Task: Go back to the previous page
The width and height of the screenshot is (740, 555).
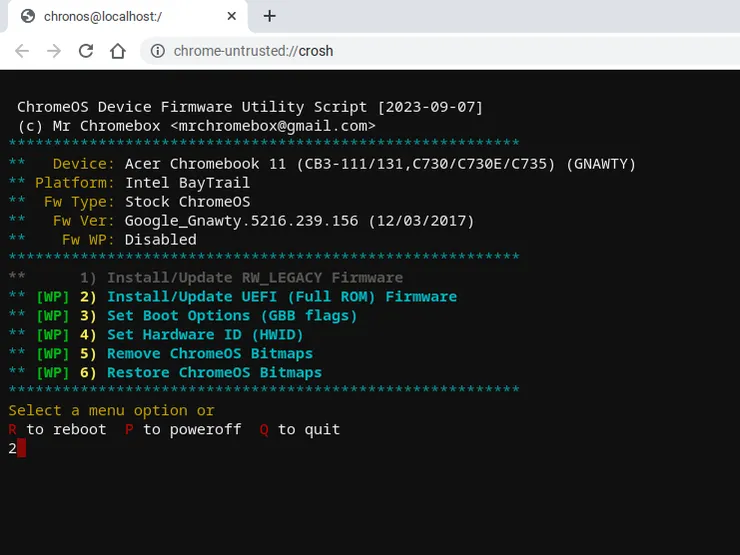Action: pyautogui.click(x=22, y=51)
